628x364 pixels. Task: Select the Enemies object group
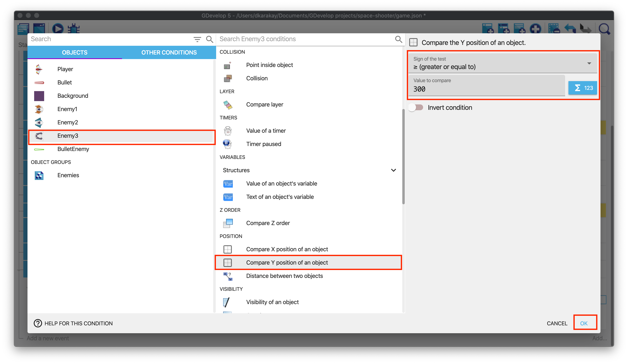click(x=68, y=175)
